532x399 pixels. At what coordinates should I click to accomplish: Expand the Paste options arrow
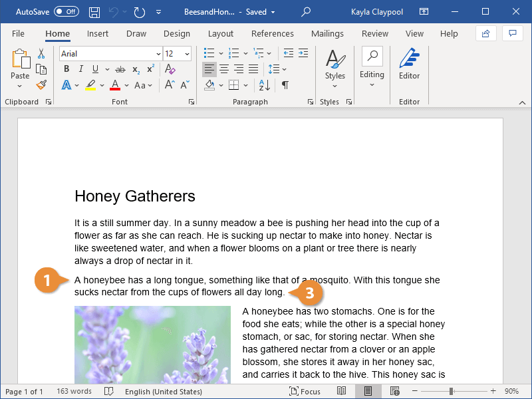(x=19, y=86)
